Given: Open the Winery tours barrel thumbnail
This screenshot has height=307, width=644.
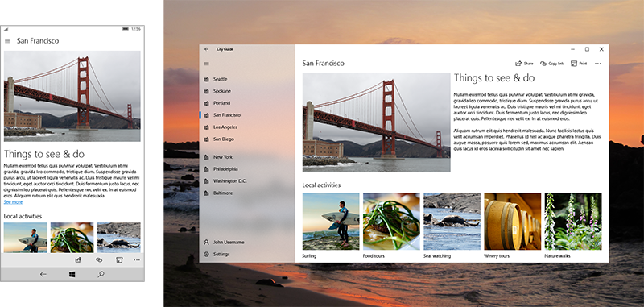Looking at the screenshot, I should [513, 222].
